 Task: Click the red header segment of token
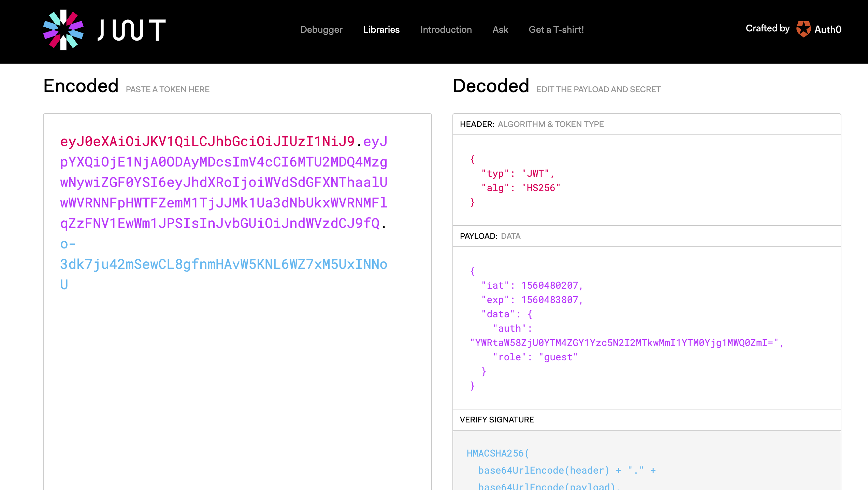point(207,142)
